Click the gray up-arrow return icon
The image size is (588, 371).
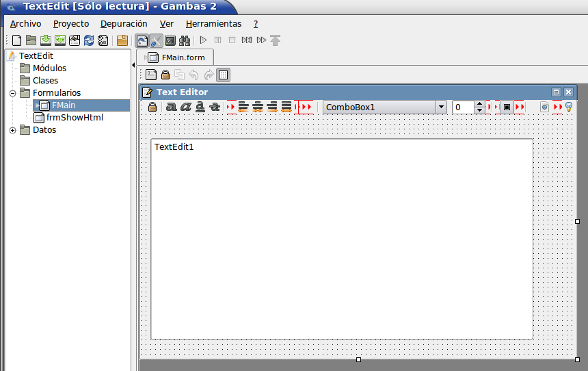[x=276, y=40]
